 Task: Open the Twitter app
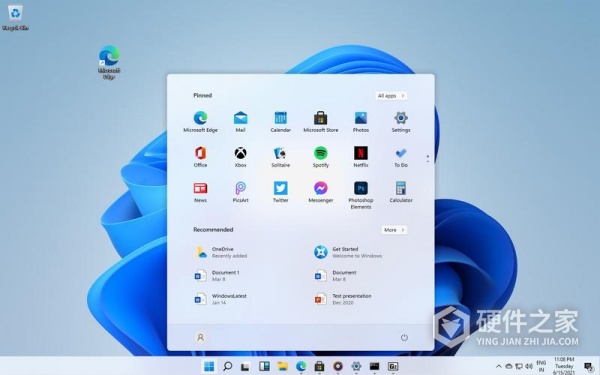click(x=280, y=192)
